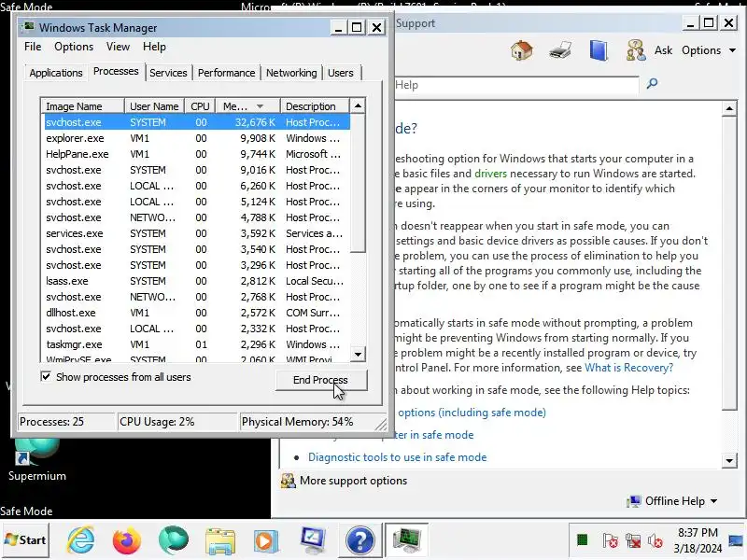This screenshot has height=560, width=747.
Task: Click process list scroll up arrow
Action: tap(358, 105)
